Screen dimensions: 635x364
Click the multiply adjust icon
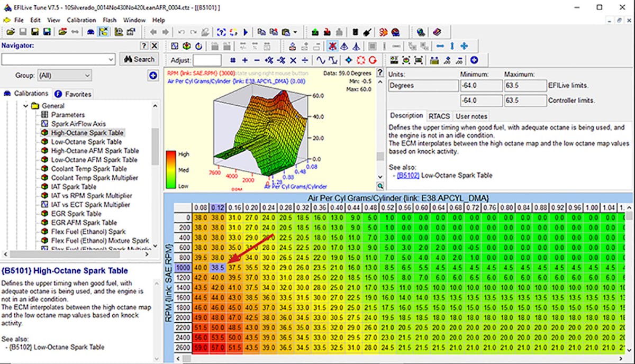point(294,60)
